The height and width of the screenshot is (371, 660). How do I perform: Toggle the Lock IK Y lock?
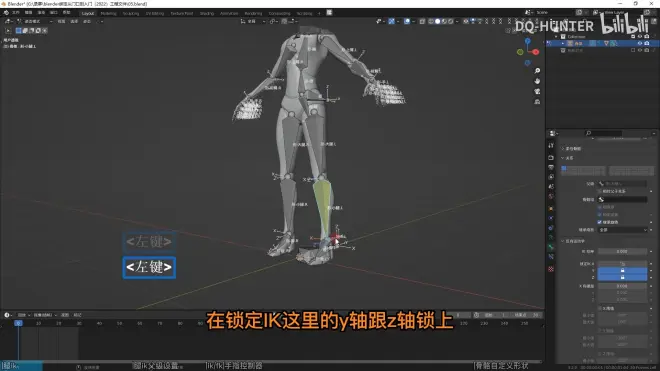coord(622,270)
